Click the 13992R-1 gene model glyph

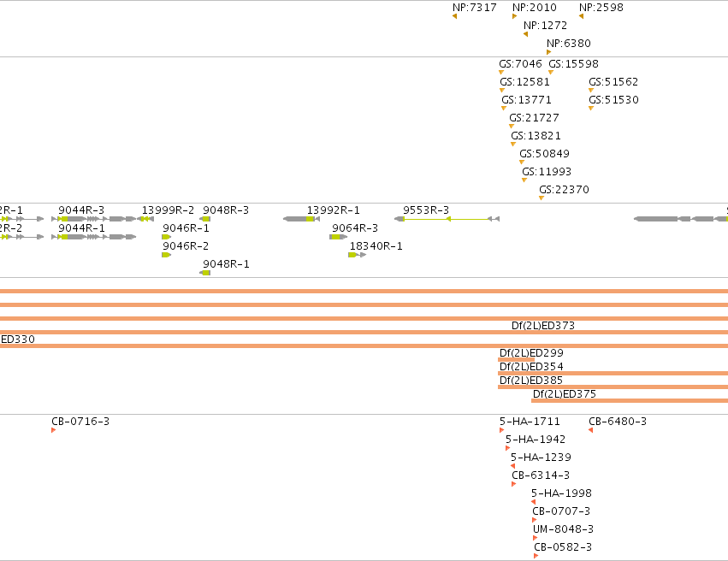click(x=301, y=219)
